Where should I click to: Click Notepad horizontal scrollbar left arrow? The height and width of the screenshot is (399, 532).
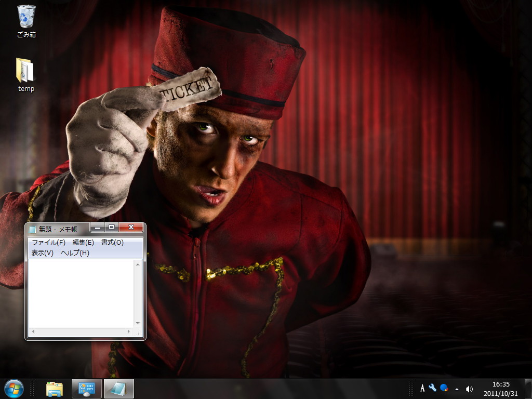[33, 332]
